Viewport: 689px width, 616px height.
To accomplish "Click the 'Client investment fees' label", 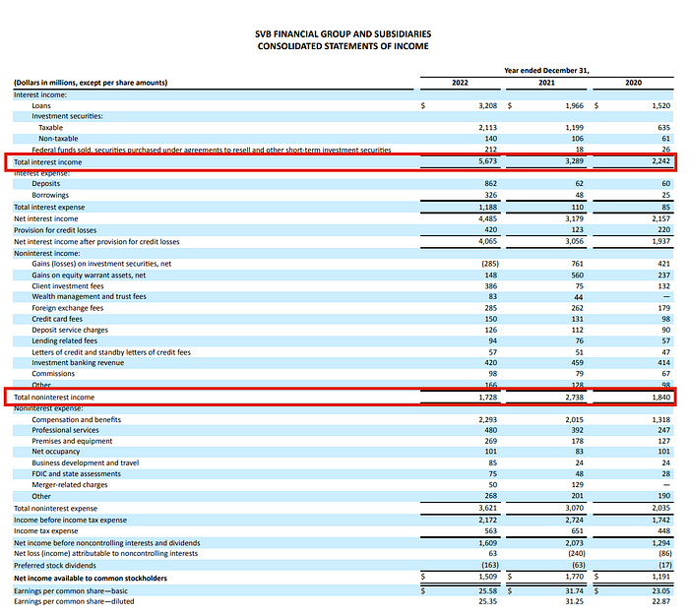I will [68, 286].
